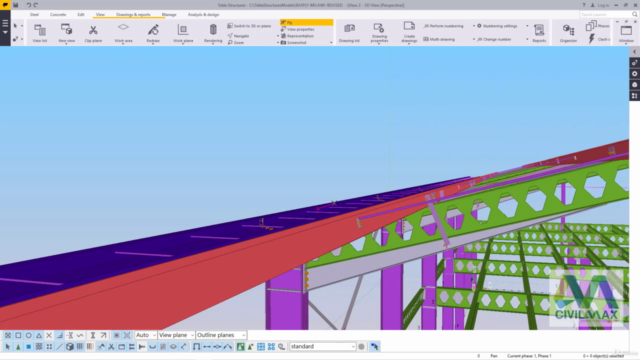Open the standard selection filter dropdown

323,347
